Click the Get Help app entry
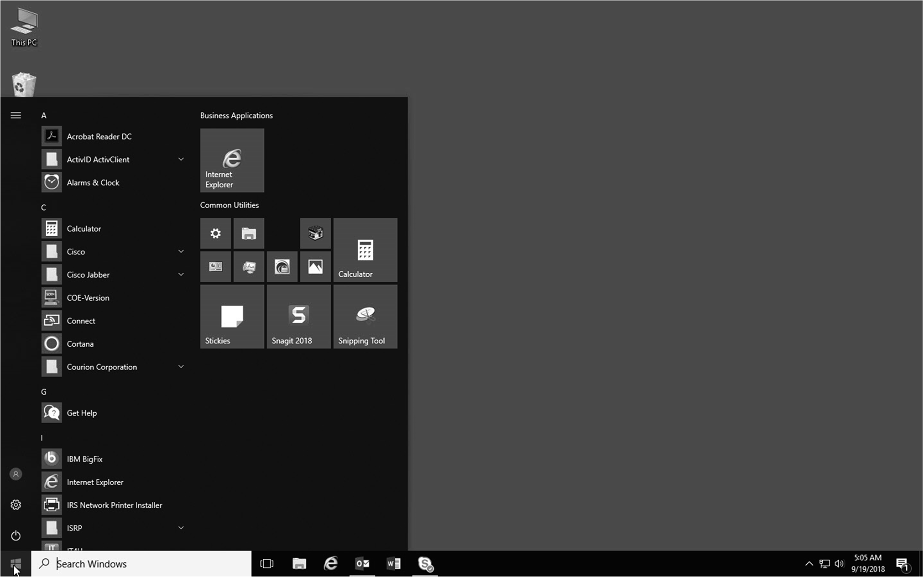 pos(82,413)
